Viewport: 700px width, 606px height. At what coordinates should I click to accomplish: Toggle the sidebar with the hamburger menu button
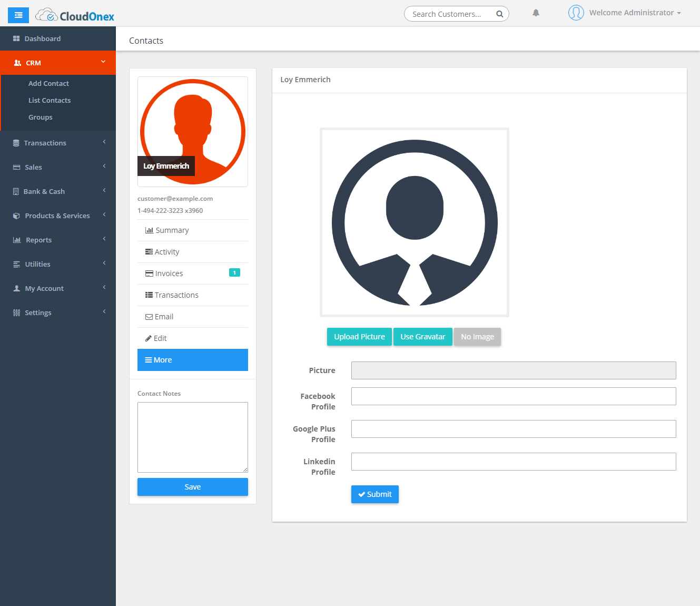(18, 15)
